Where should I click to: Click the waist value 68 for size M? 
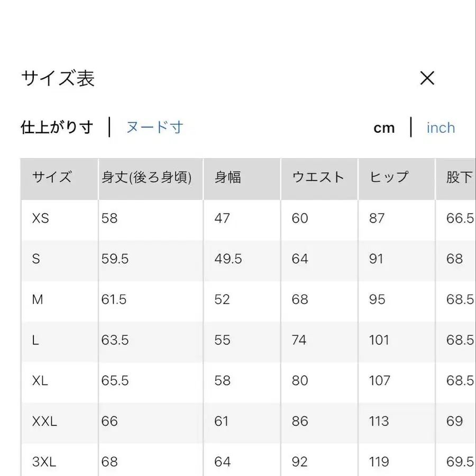[x=299, y=300]
